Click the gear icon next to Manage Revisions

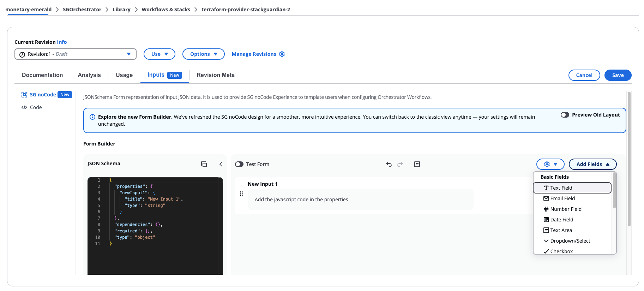[282, 54]
